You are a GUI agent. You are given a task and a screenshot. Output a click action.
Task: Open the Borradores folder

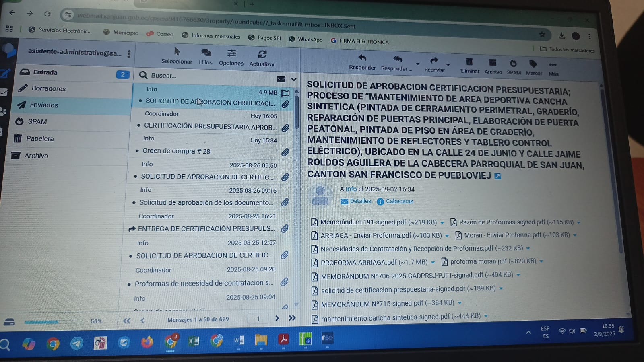click(x=48, y=88)
